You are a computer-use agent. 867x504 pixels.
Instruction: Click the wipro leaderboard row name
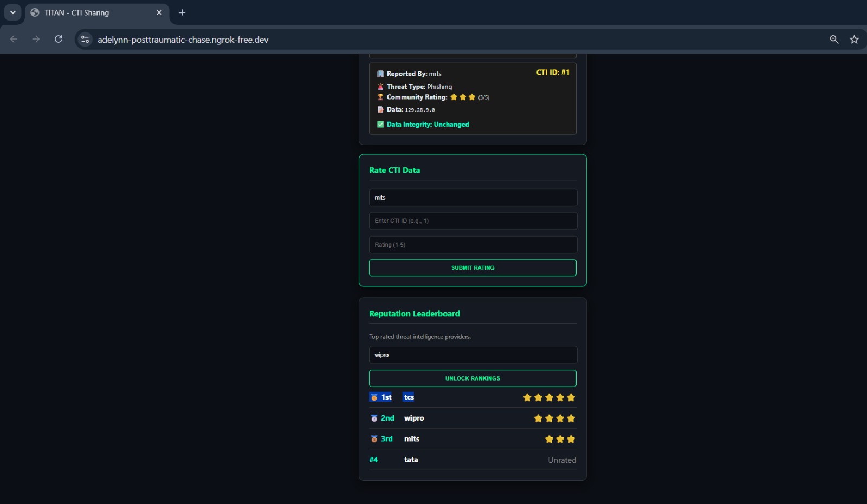[414, 418]
